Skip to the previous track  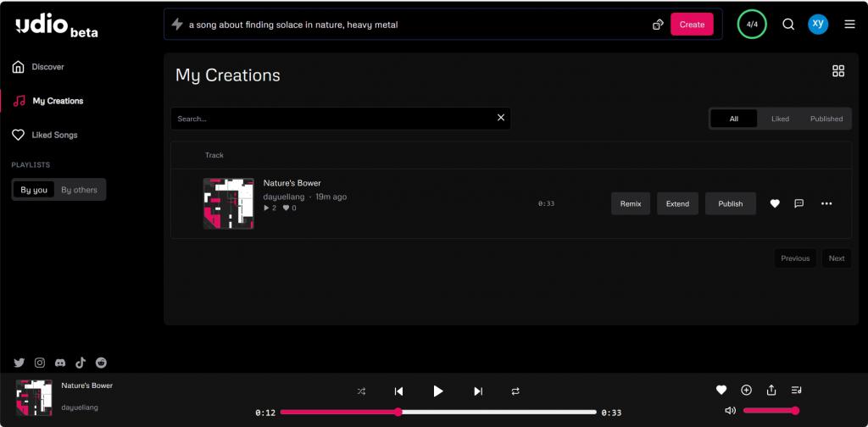[398, 391]
